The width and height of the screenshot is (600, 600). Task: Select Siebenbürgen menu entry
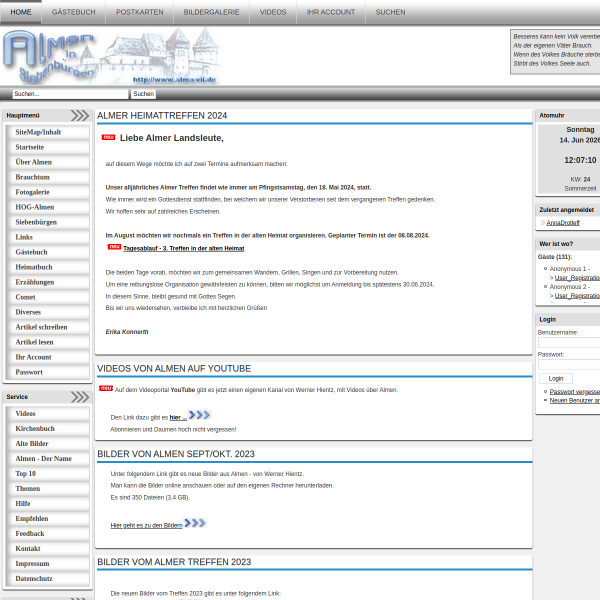[48, 222]
